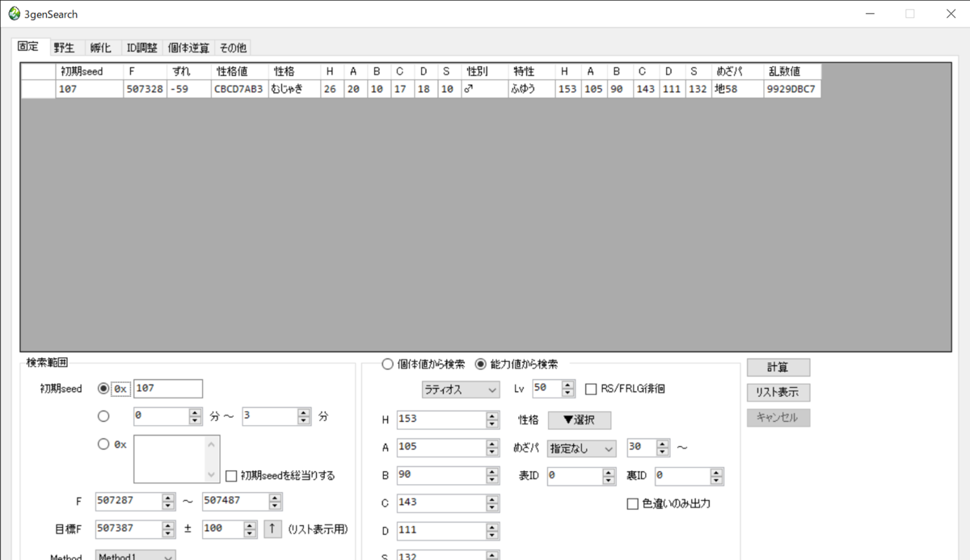Screen dimensions: 970x560
Task: Enable 初期seedを総当りする checkbox
Action: pos(280,475)
